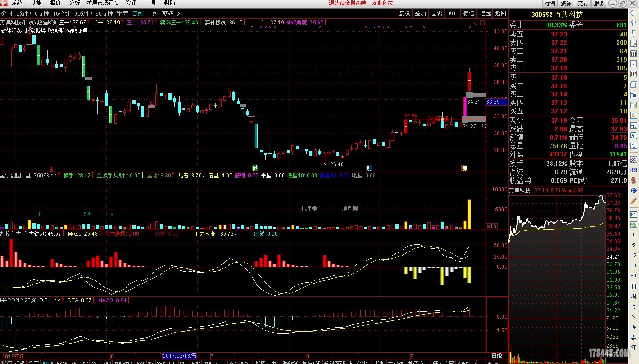Click the F12 icon in right sidebar
Screen dimensions: 639x364
(633, 125)
